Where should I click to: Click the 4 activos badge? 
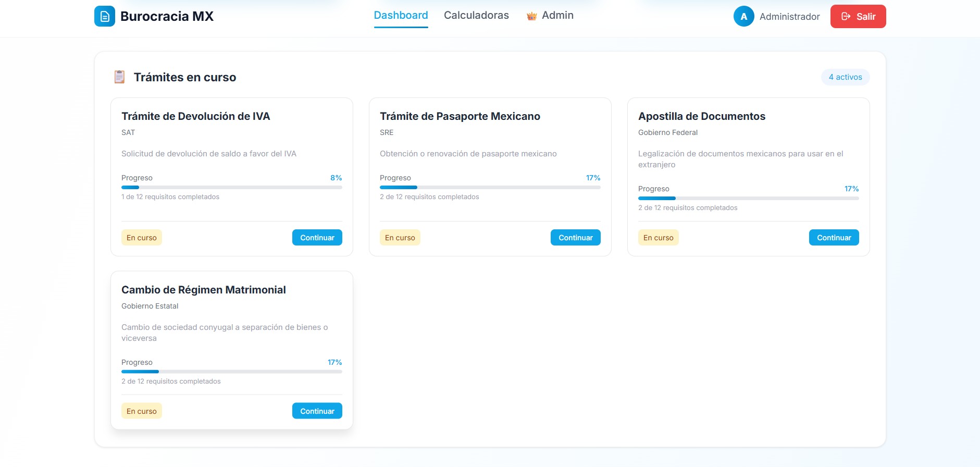click(x=846, y=77)
